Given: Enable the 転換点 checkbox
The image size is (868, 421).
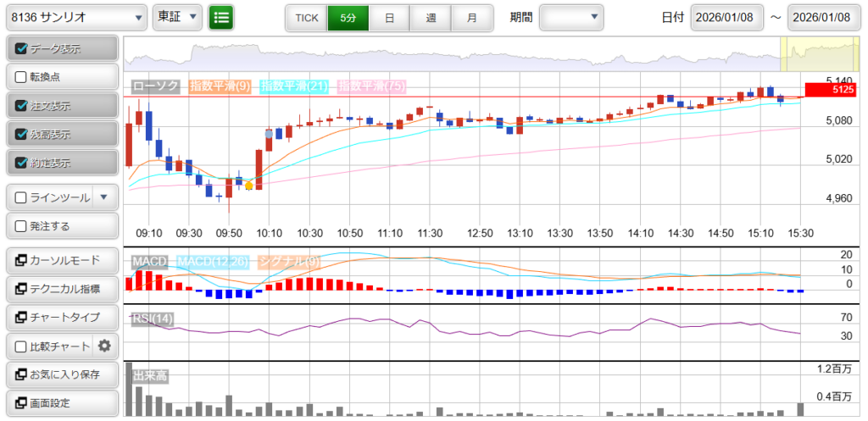Looking at the screenshot, I should coord(22,77).
